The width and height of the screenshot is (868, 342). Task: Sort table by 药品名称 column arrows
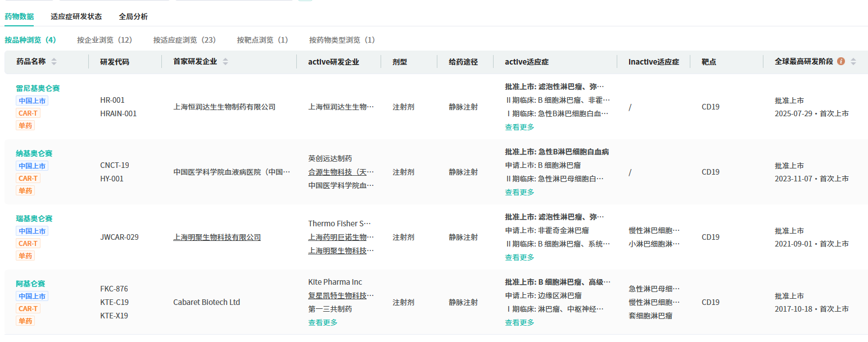[54, 62]
